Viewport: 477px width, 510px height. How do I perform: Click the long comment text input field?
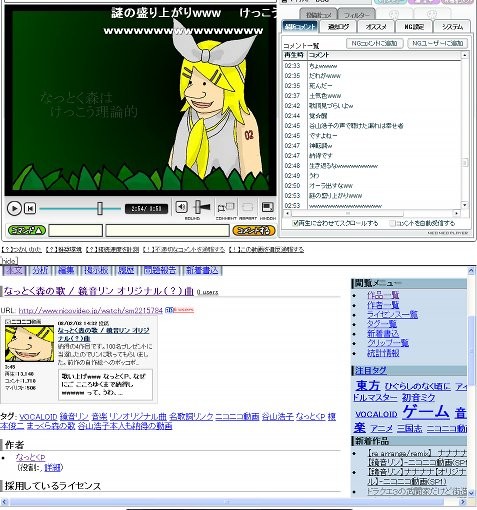tap(167, 230)
